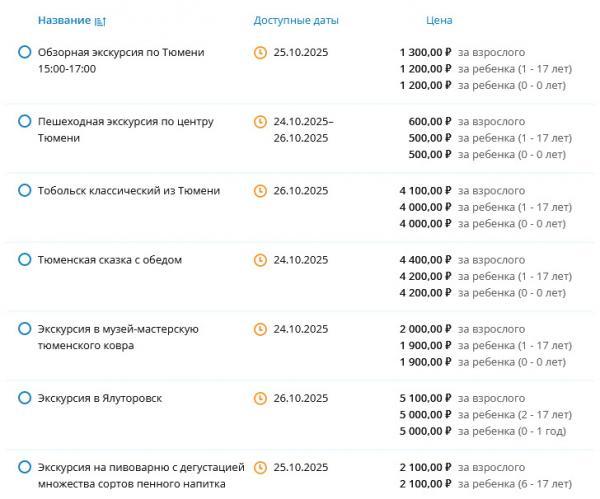Image resolution: width=600 pixels, height=499 pixels.
Task: Click the Тобольск классический из Тюмени title
Action: coord(128,191)
